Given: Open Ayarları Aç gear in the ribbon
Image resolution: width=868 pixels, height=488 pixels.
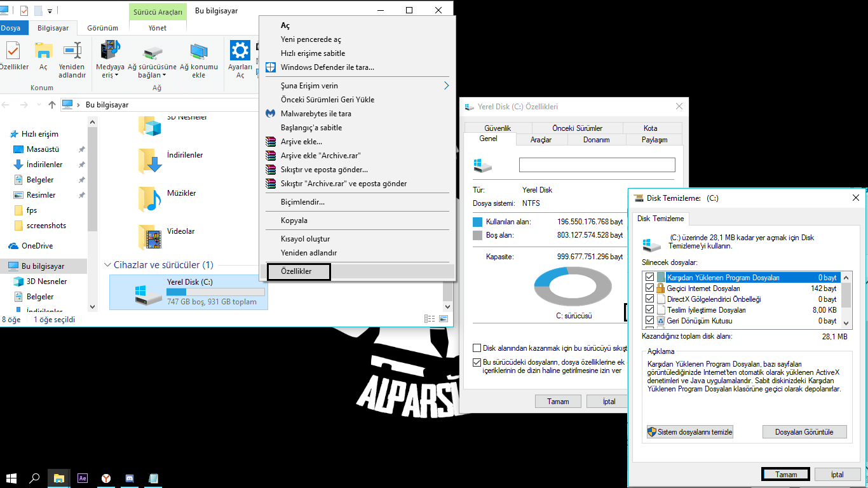Looking at the screenshot, I should tap(240, 51).
